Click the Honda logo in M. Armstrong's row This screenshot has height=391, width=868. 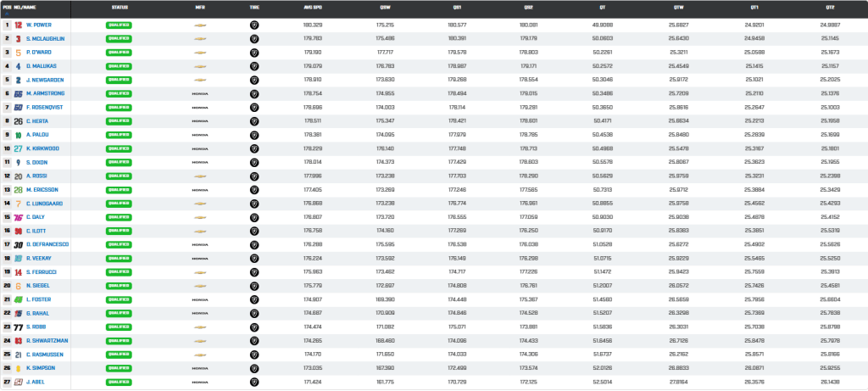[x=200, y=93]
